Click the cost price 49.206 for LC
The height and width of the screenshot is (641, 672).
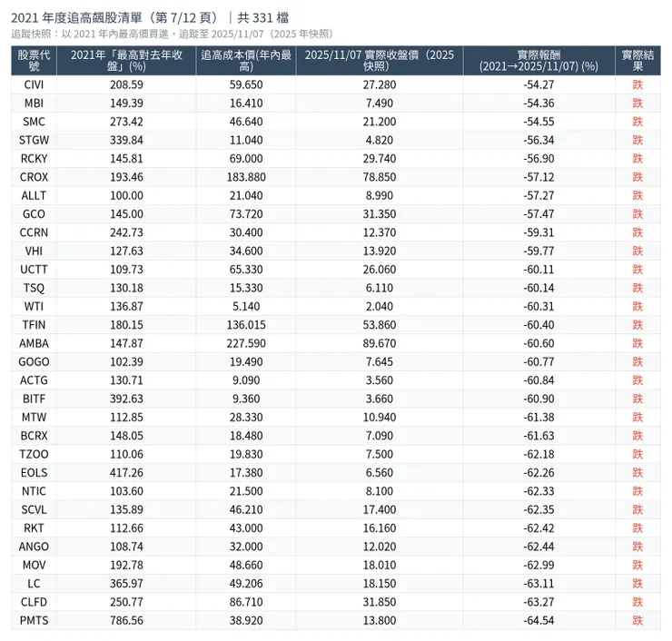(246, 583)
